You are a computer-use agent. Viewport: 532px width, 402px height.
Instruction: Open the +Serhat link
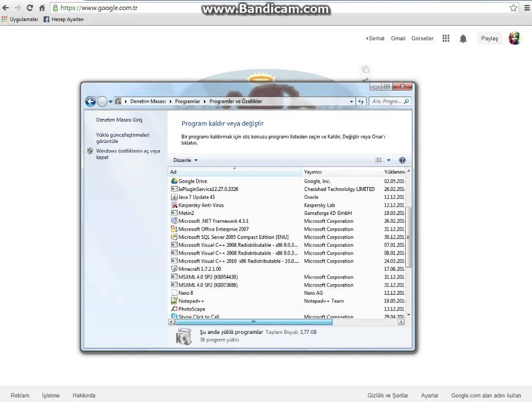375,39
